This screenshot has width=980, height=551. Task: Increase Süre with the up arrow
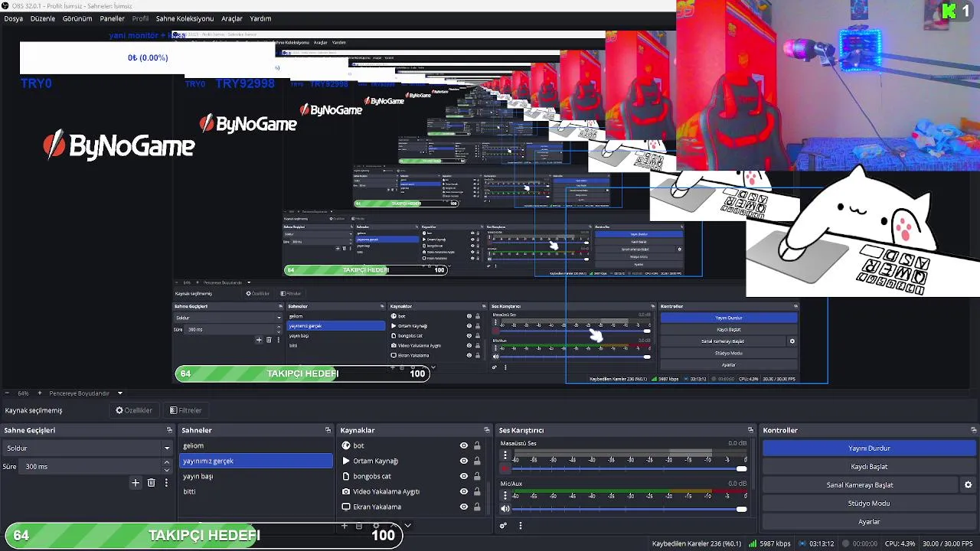[167, 463]
